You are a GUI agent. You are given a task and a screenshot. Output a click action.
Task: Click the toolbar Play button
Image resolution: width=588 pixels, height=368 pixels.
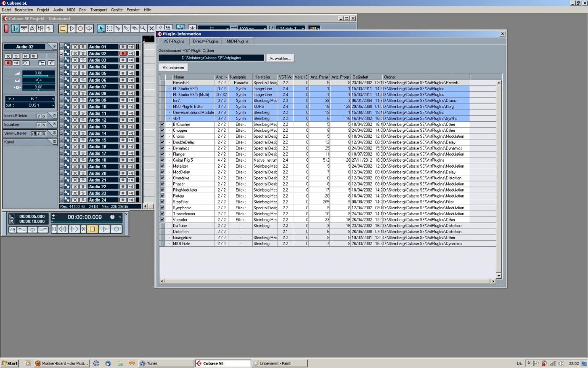pos(72,29)
